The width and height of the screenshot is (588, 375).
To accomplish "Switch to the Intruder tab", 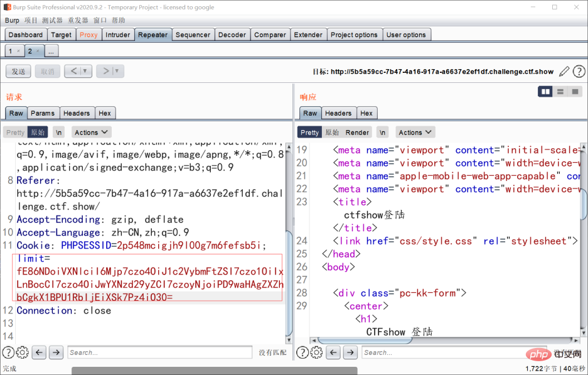I will click(117, 35).
